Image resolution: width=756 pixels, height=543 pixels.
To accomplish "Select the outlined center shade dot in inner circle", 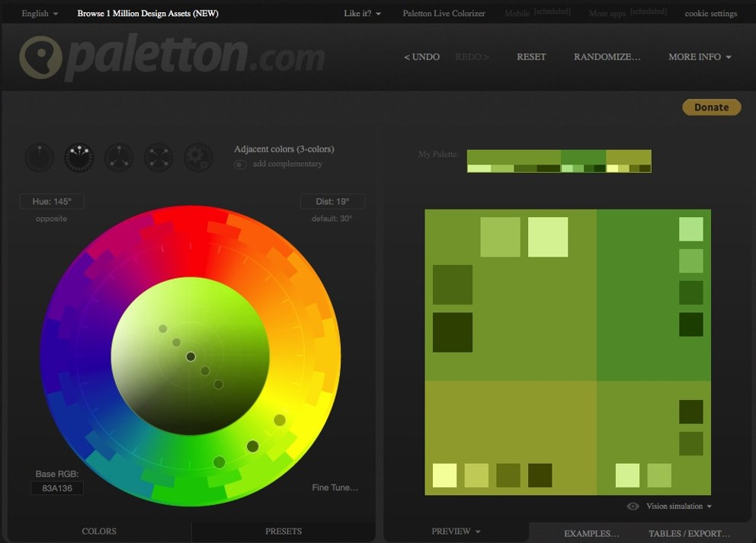I will pyautogui.click(x=191, y=356).
